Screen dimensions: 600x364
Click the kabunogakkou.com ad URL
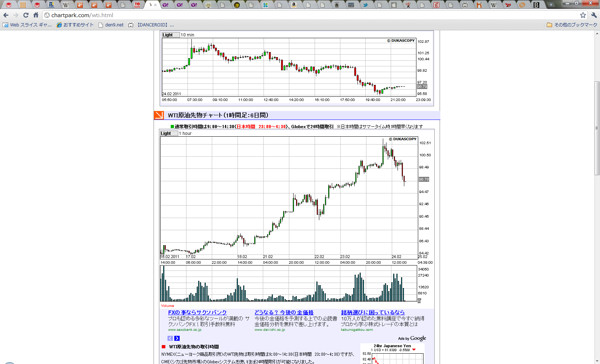(357, 330)
